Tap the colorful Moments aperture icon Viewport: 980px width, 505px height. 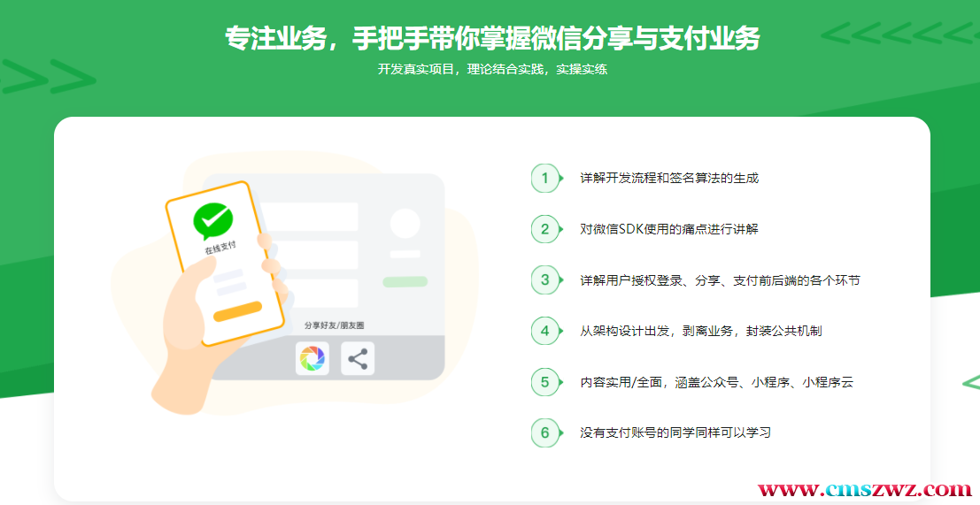tap(313, 359)
